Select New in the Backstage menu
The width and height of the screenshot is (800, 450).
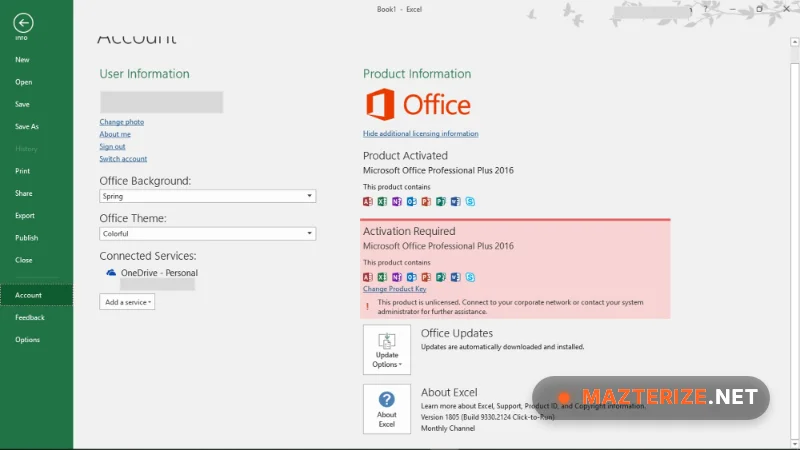(x=22, y=60)
